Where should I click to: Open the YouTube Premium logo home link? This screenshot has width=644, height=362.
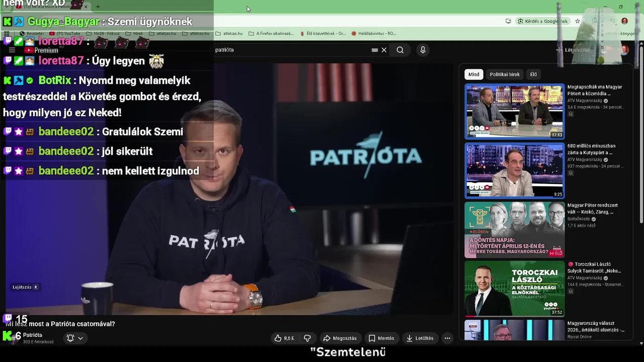[42, 50]
